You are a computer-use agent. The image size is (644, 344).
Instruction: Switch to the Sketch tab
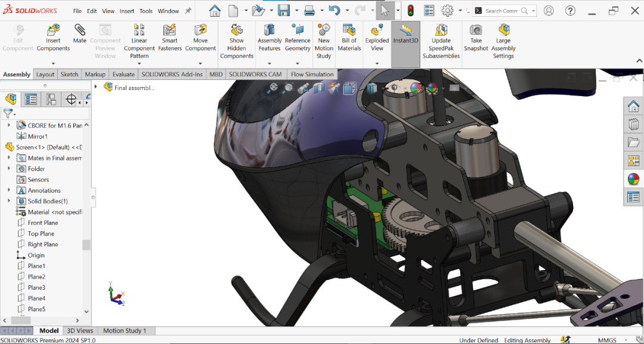point(69,75)
